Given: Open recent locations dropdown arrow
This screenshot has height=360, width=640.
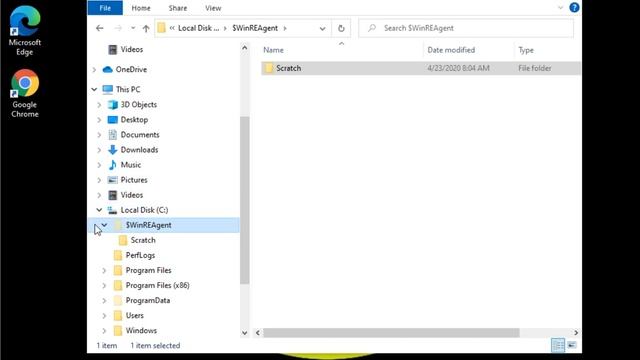Looking at the screenshot, I should 133,28.
